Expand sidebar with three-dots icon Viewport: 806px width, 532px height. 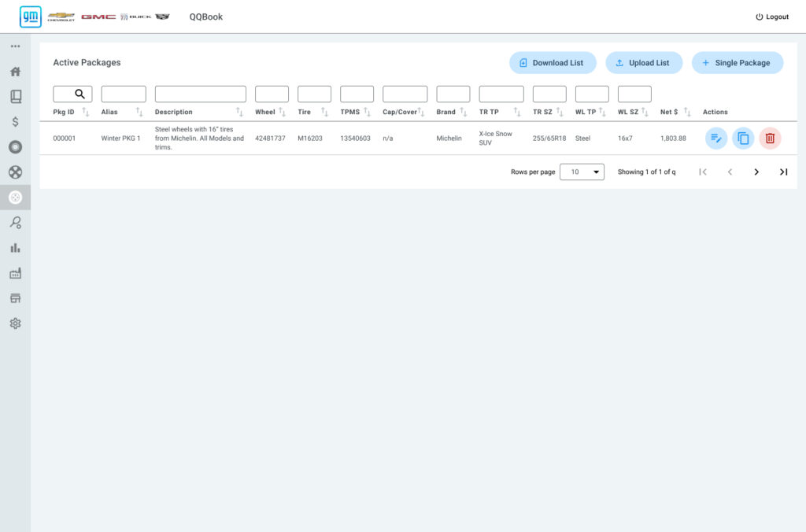(15, 46)
